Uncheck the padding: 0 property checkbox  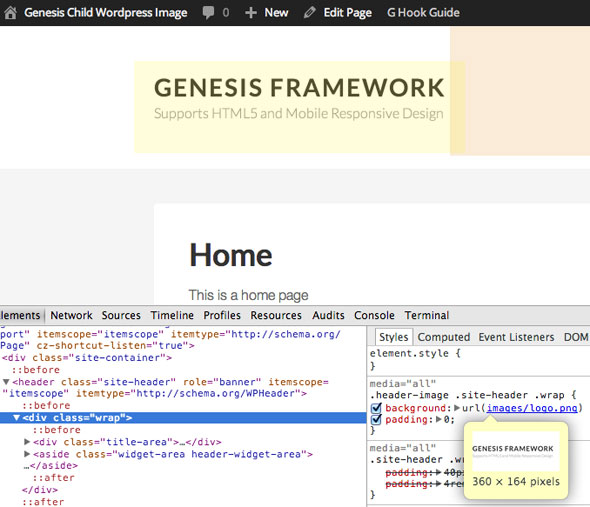point(376,420)
